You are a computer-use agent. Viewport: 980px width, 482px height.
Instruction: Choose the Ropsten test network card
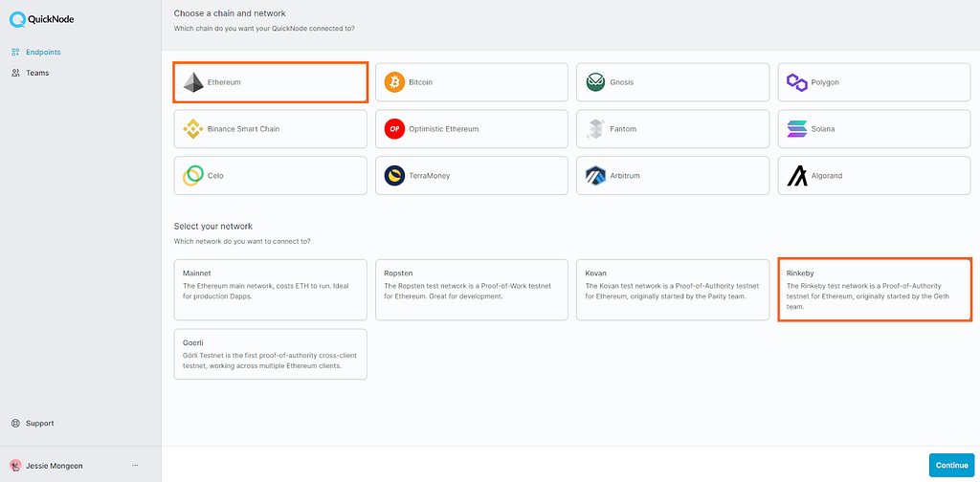click(472, 290)
